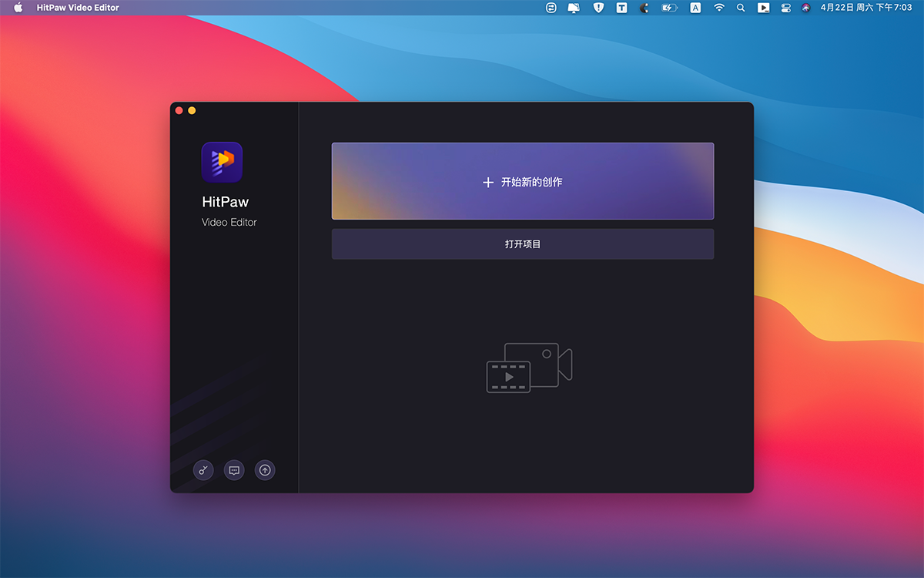
Task: Open the Wi-Fi status menu
Action: (x=719, y=8)
